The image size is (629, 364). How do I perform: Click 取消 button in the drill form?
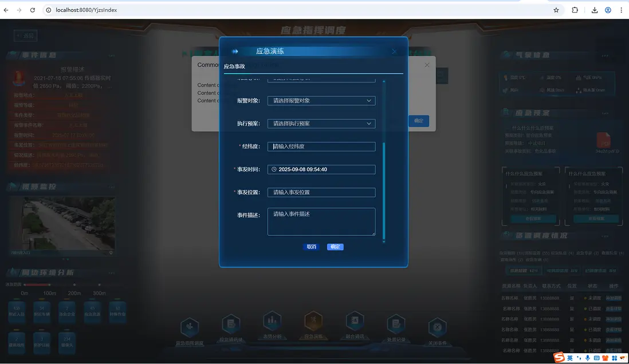pos(311,247)
